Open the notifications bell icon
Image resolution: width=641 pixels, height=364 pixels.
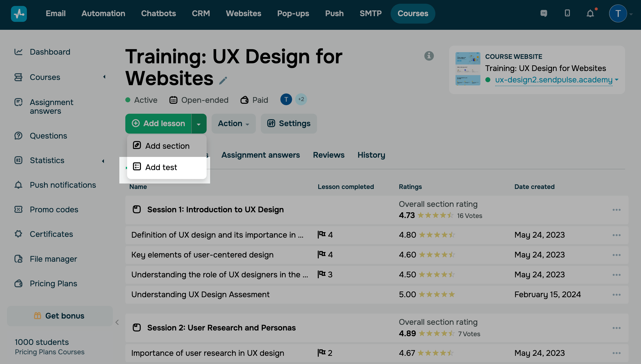590,13
